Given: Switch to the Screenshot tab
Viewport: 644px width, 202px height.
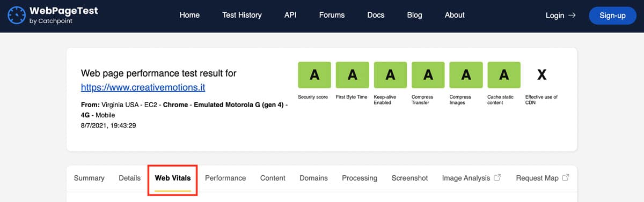Looking at the screenshot, I should 409,178.
